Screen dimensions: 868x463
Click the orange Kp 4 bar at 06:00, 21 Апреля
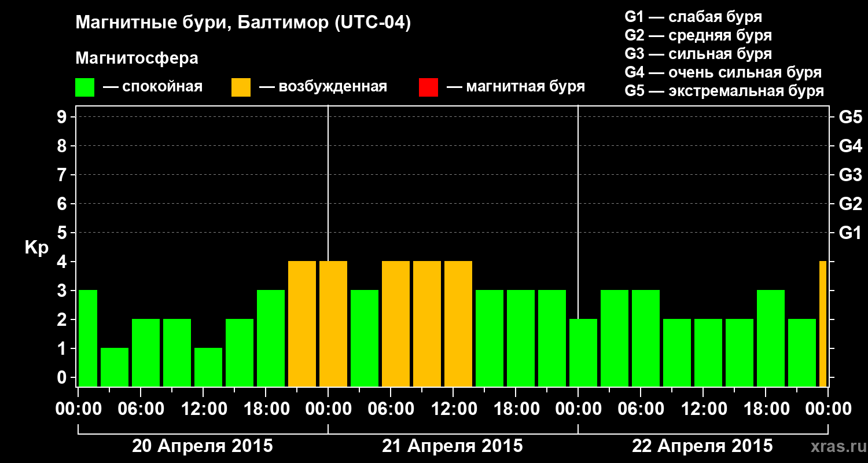click(396, 324)
